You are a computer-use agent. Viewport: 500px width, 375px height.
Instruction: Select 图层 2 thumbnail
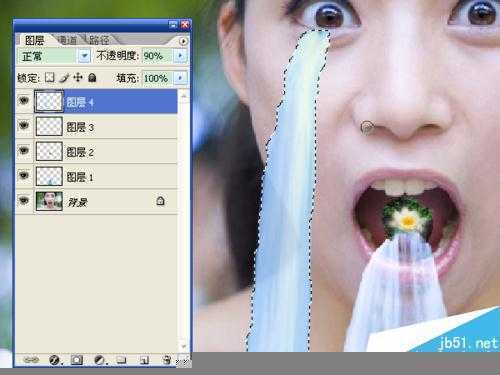coord(49,151)
